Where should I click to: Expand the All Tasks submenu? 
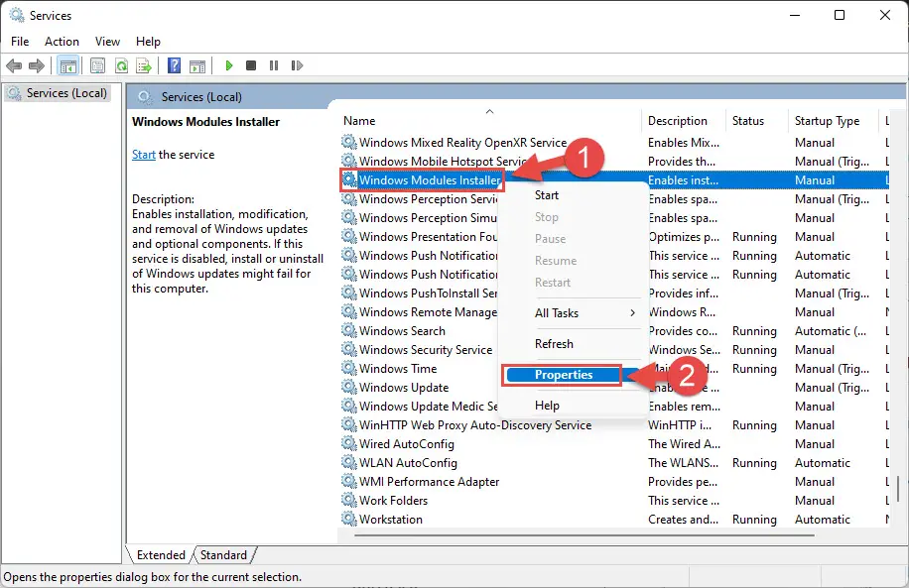(574, 312)
